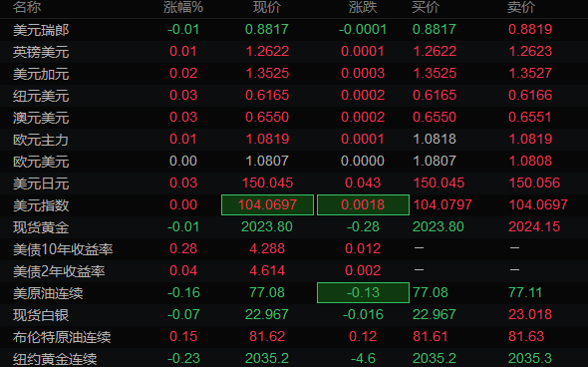Image resolution: width=588 pixels, height=367 pixels.
Task: Sort by the 涨幅% column header
Action: pyautogui.click(x=183, y=7)
